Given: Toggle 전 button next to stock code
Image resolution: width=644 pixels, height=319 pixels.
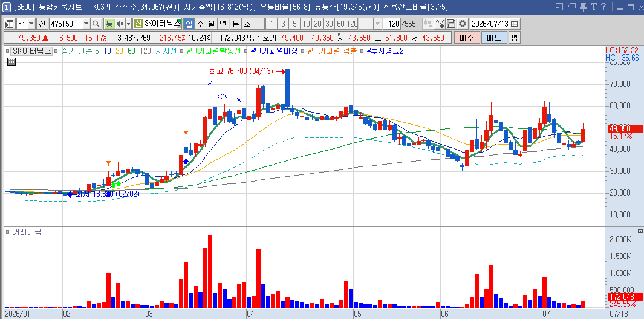Looking at the screenshot, I should coord(42,24).
